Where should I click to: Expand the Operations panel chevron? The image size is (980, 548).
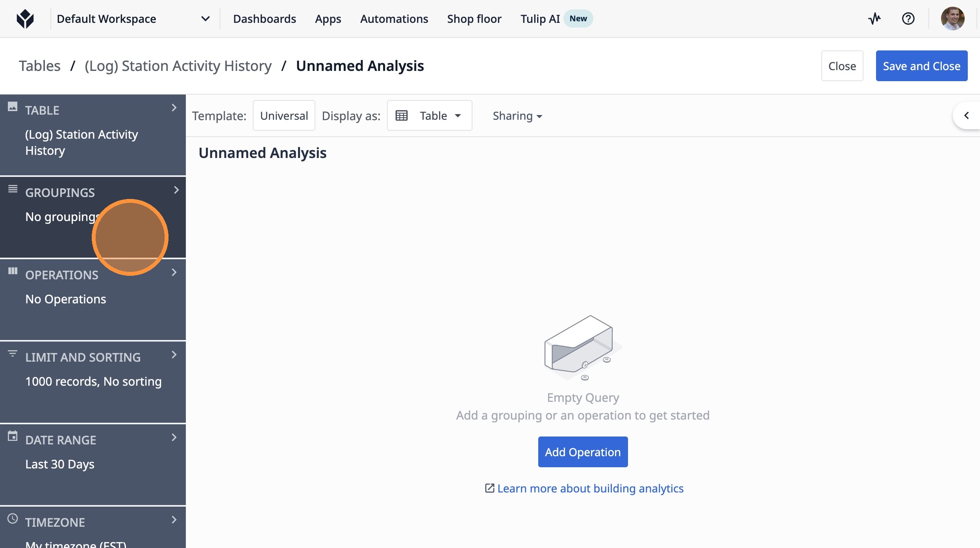(174, 272)
